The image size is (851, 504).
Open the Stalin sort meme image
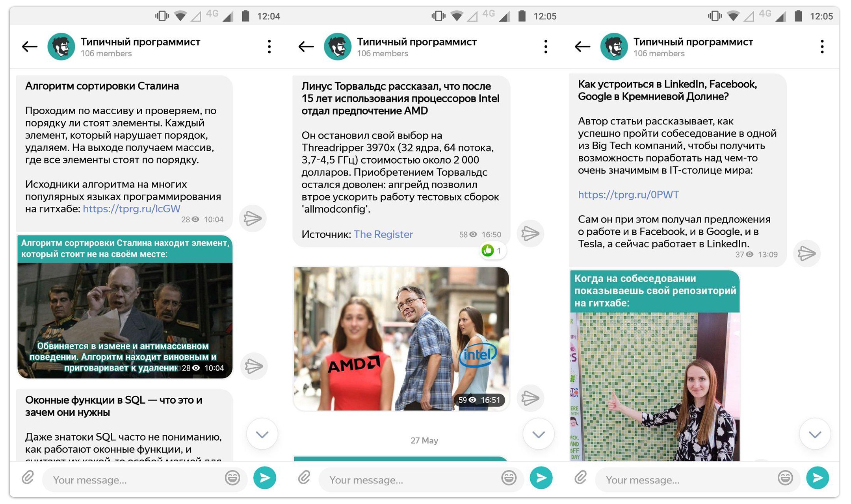125,307
